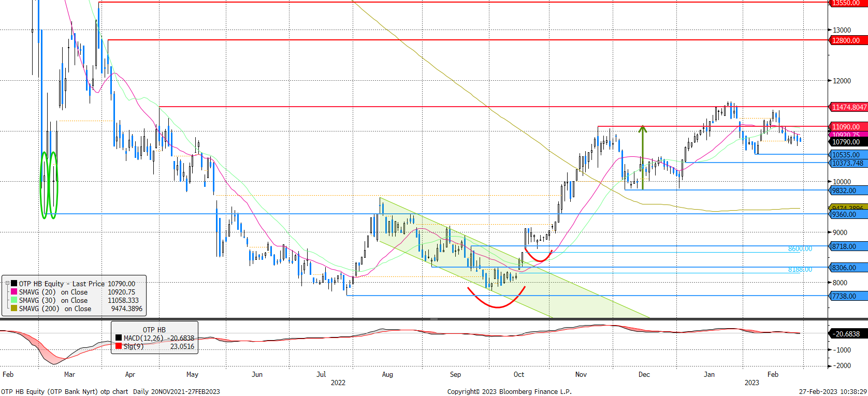Click the olive SMAVG (200) color swatch
The height and width of the screenshot is (396, 868).
click(14, 309)
